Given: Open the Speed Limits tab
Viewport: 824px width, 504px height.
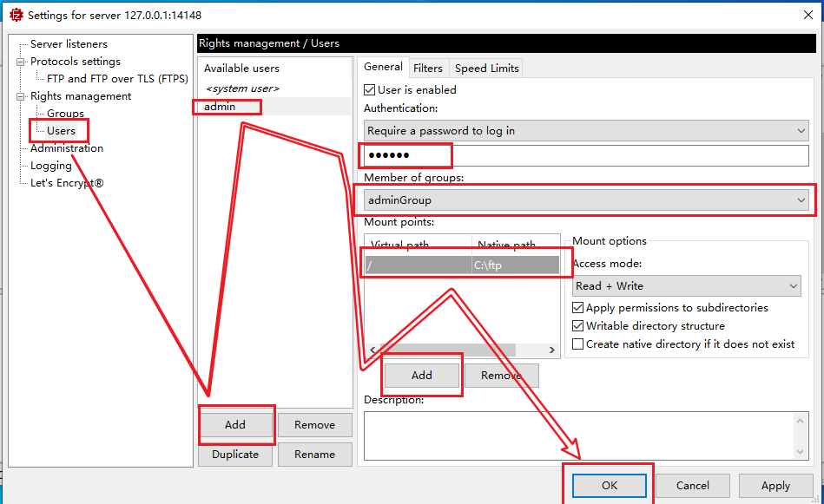Looking at the screenshot, I should [x=486, y=69].
